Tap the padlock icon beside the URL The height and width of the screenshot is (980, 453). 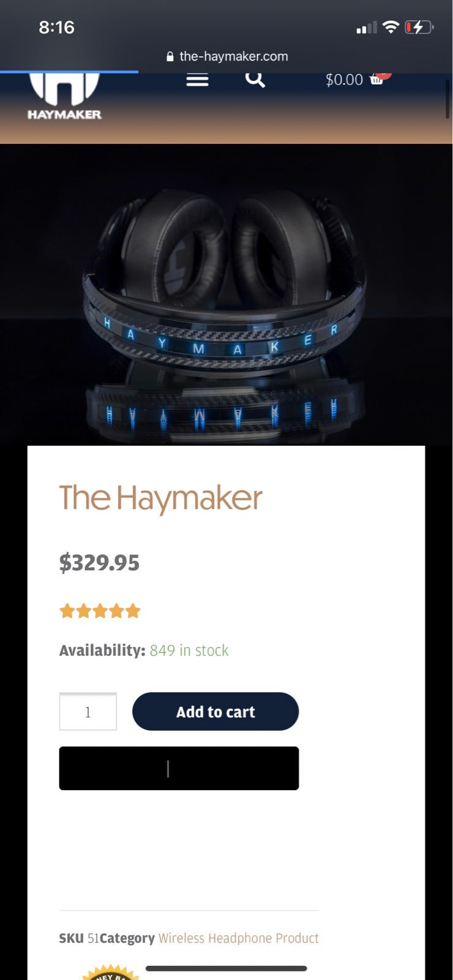(x=170, y=56)
